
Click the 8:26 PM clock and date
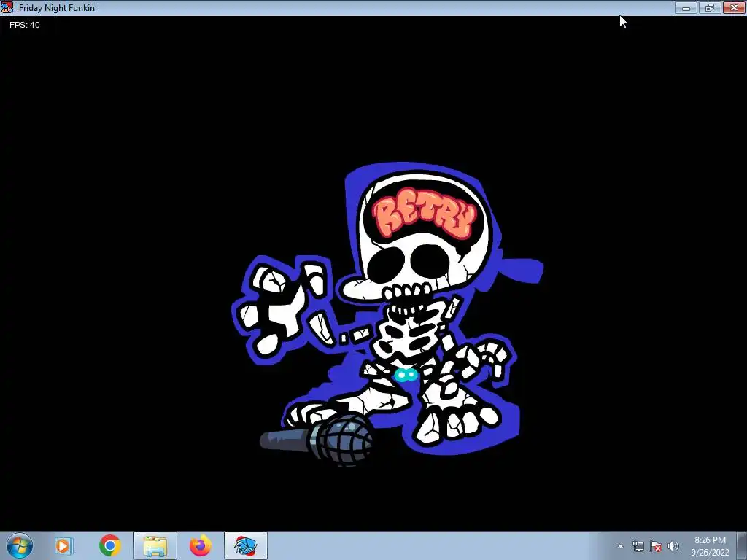coord(710,546)
